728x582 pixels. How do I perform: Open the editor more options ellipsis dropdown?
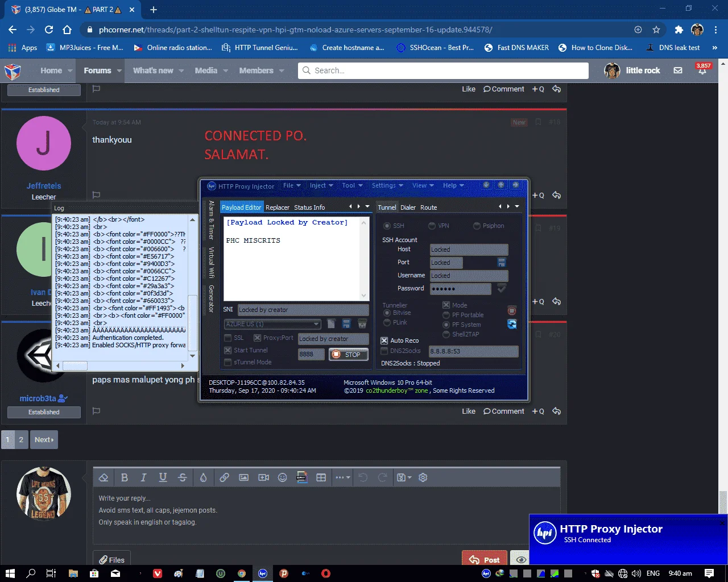[342, 477]
